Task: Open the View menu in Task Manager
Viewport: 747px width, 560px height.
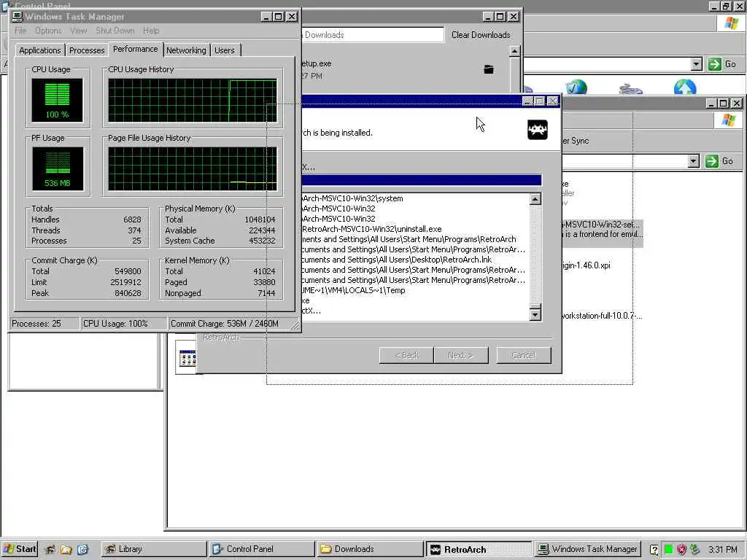Action: coord(79,31)
